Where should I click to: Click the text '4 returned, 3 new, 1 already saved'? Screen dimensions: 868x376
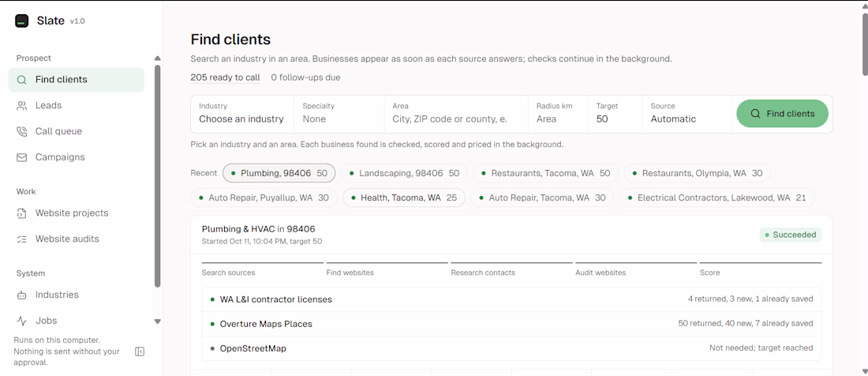tap(750, 299)
